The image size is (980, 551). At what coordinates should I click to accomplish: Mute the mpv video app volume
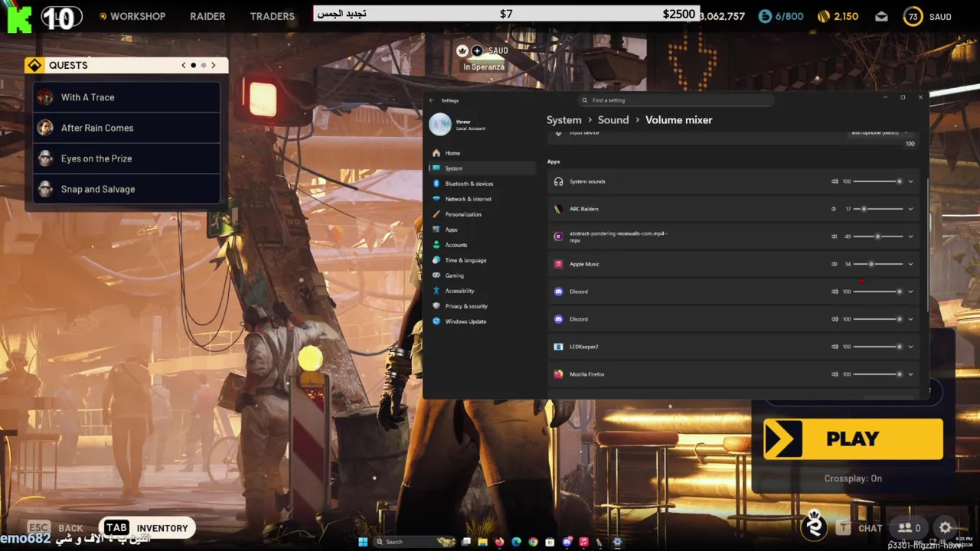(x=835, y=236)
